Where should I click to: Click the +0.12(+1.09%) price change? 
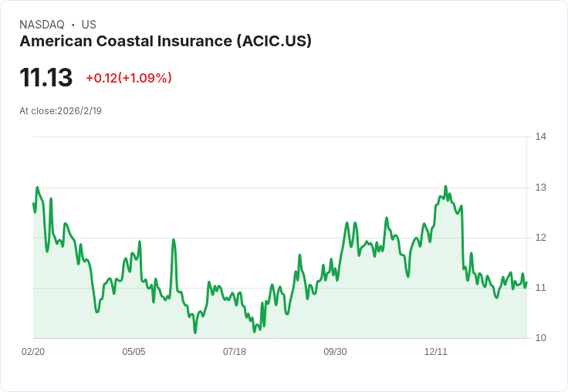tap(129, 78)
